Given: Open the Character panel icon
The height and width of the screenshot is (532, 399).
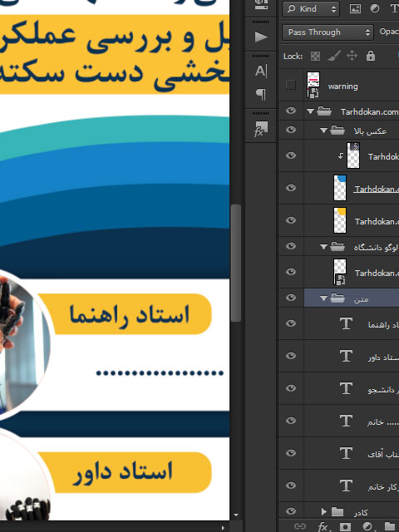Looking at the screenshot, I should tap(261, 71).
